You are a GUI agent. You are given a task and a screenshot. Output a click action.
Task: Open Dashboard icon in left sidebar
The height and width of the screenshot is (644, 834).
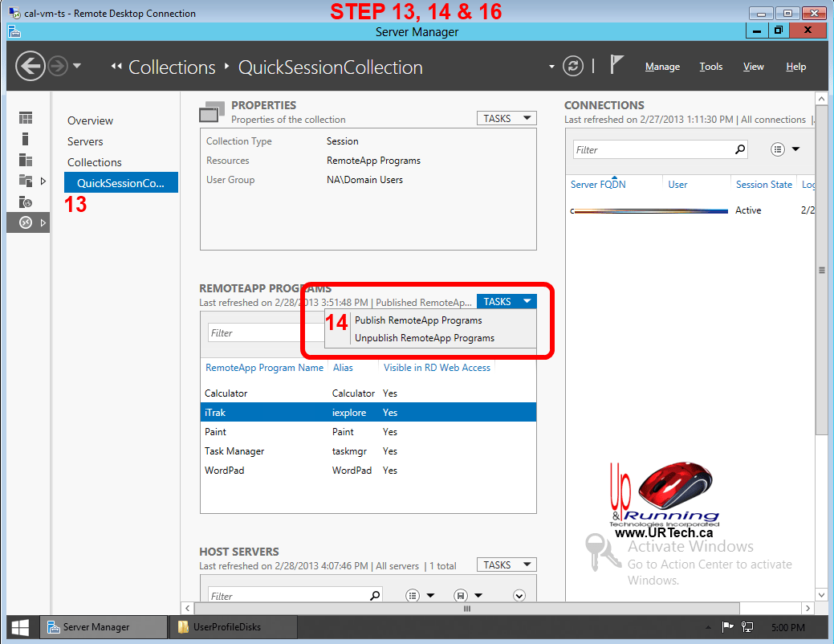pos(26,118)
